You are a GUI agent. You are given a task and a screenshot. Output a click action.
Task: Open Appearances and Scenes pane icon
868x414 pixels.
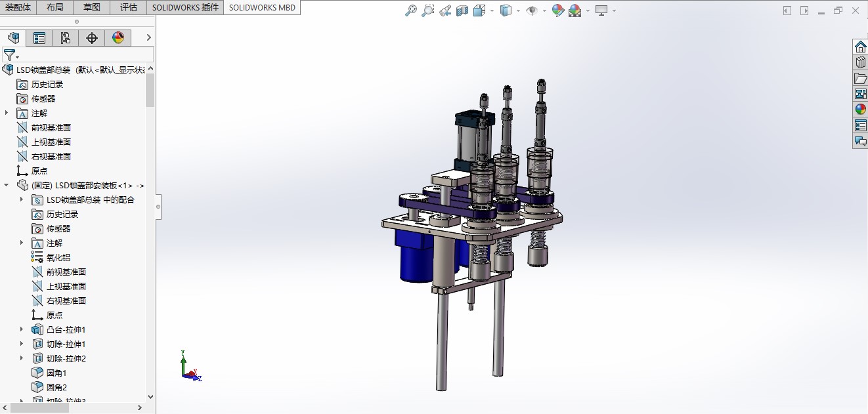click(x=860, y=110)
